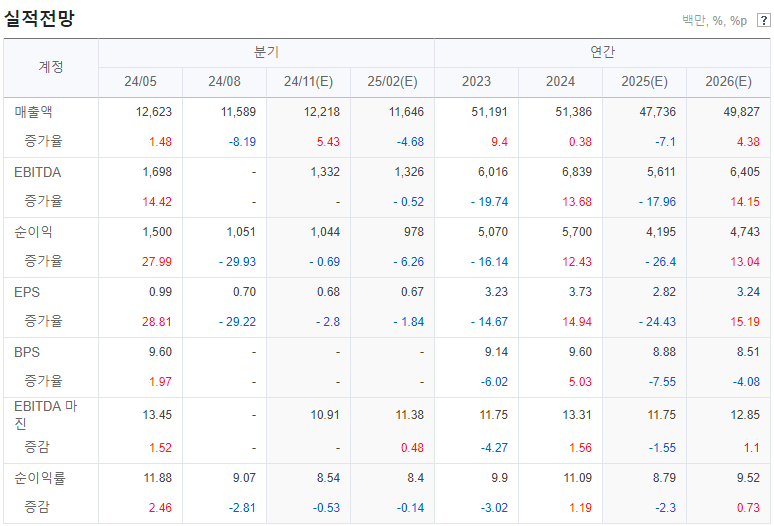Select the EBITDA 마진 row label
Image resolution: width=774 pixels, height=526 pixels.
tap(45, 415)
